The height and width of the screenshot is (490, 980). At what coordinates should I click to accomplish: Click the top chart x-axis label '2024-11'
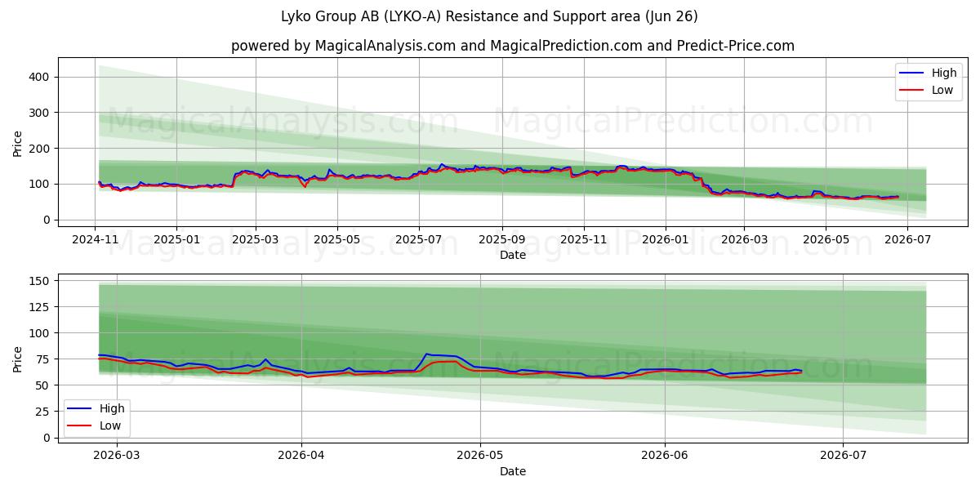pos(95,239)
